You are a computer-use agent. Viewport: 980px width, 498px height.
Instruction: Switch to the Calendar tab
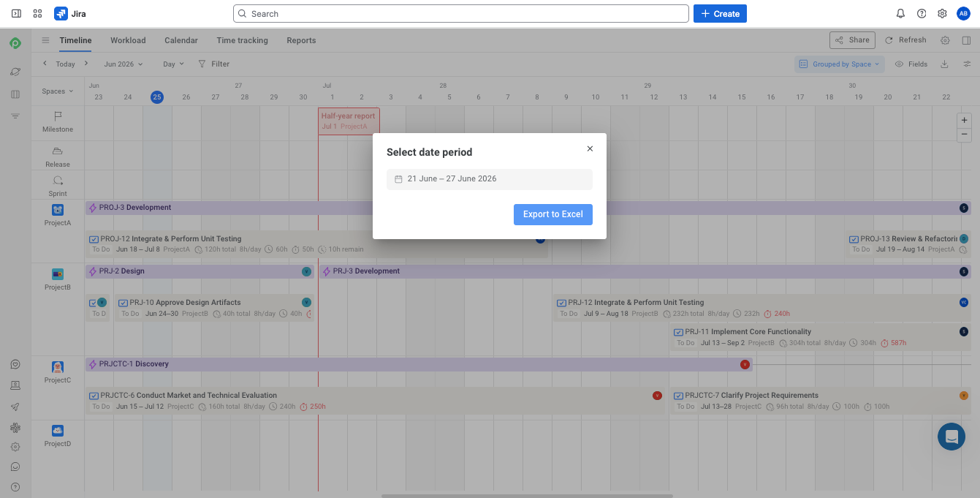click(181, 40)
